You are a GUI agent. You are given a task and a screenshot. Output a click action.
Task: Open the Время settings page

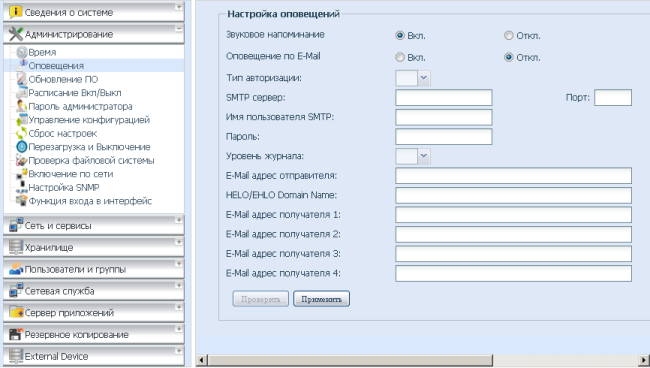click(42, 53)
